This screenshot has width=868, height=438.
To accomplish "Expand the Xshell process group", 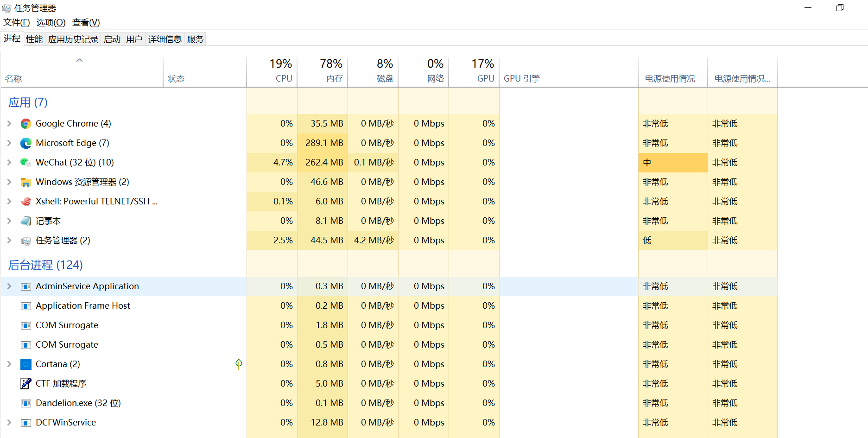I will tap(9, 202).
